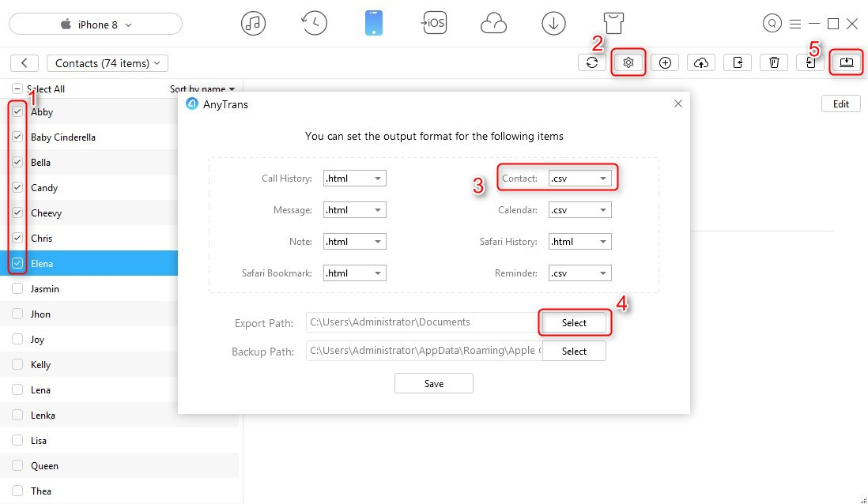
Task: Open the Sort by name dropdown
Action: pos(202,88)
